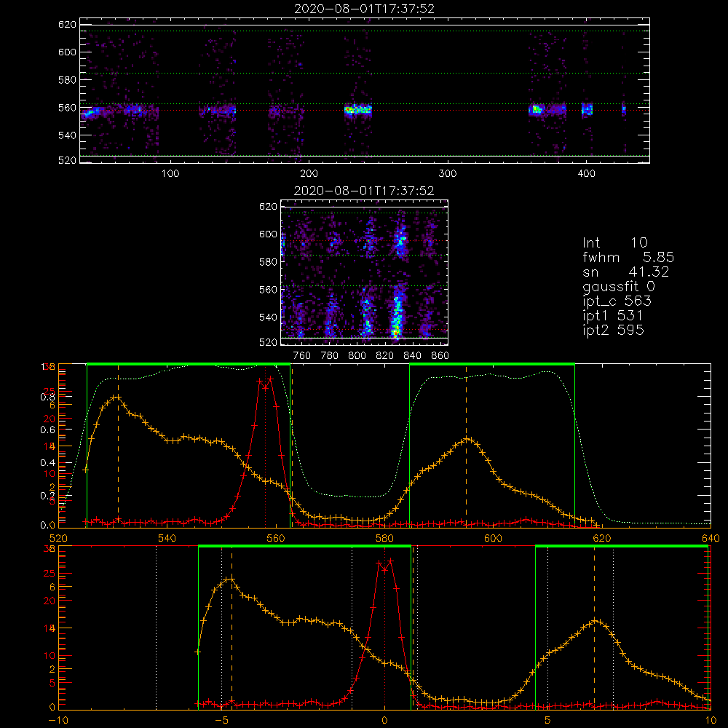The image size is (728, 728).
Task: Click the bright blob near x=235 in top spectrogram
Action: [357, 110]
